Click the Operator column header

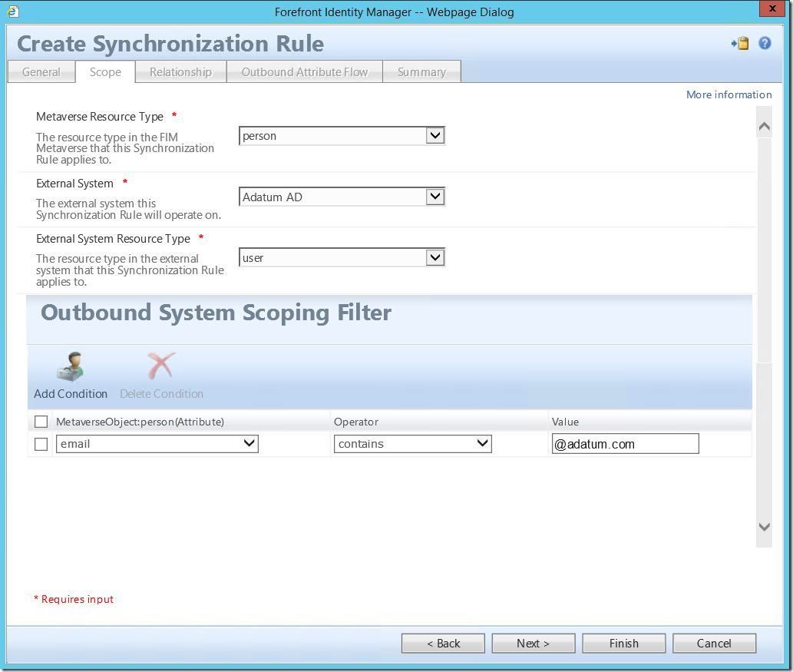[356, 422]
